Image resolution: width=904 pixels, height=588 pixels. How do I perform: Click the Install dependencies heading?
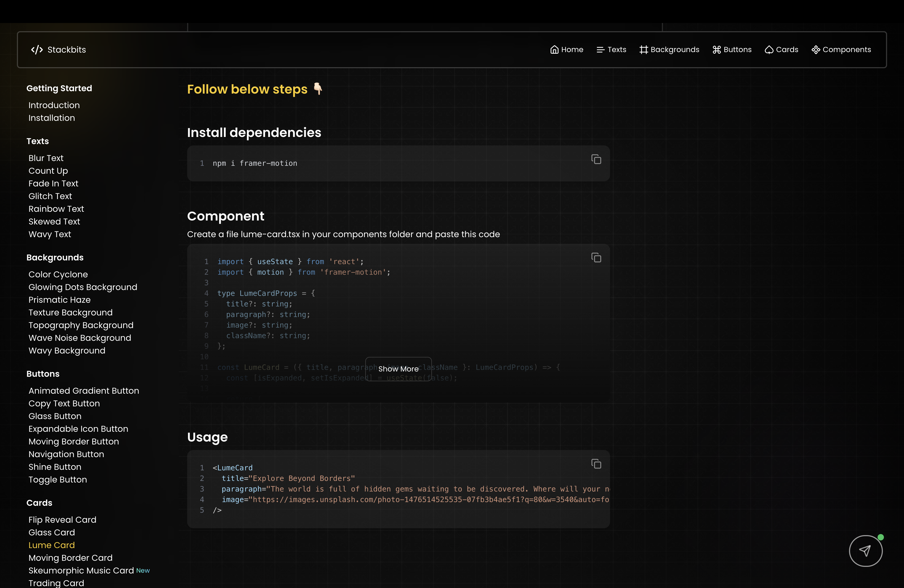point(254,132)
